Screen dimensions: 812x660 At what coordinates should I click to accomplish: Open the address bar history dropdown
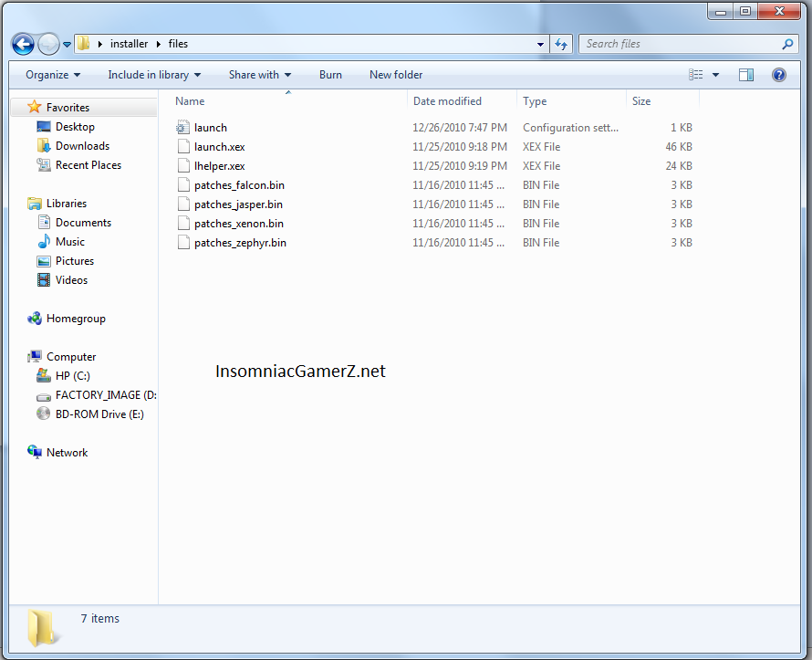pyautogui.click(x=540, y=45)
